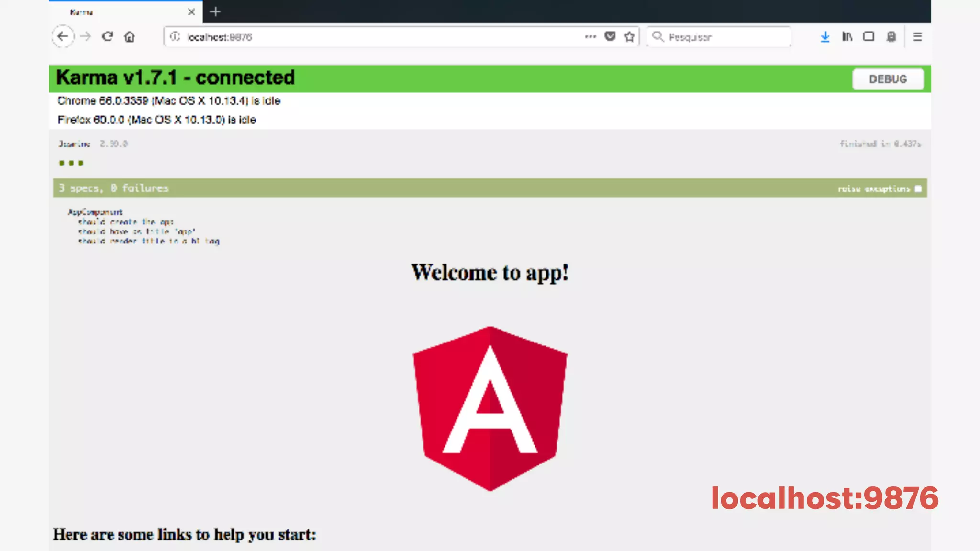Click the notification bell toolbar icon
The width and height of the screenshot is (980, 551).
click(891, 36)
